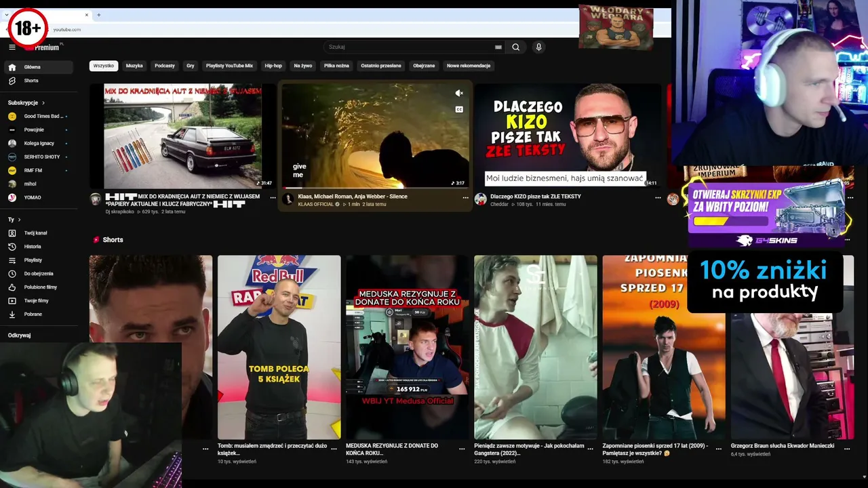Open three-dot menu for the Kizo video

pos(658,197)
